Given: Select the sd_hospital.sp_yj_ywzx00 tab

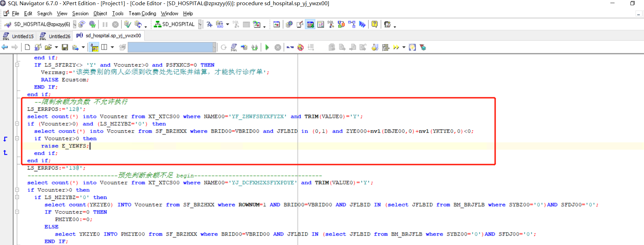Looking at the screenshot, I should click(109, 36).
